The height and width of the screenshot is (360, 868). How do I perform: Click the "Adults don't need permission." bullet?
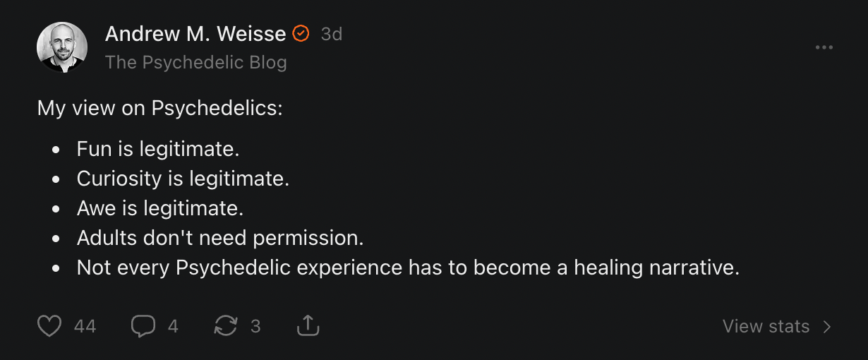[220, 238]
